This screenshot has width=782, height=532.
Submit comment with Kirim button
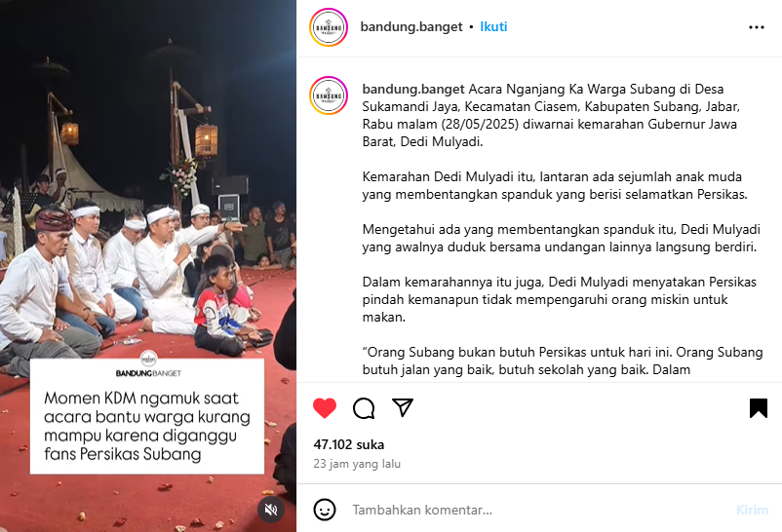point(752,510)
